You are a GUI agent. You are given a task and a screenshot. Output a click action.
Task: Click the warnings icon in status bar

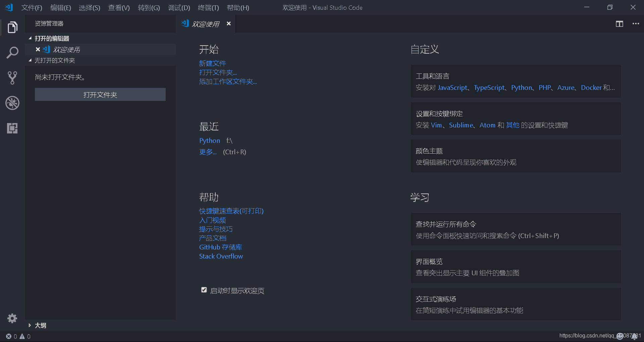pos(22,336)
